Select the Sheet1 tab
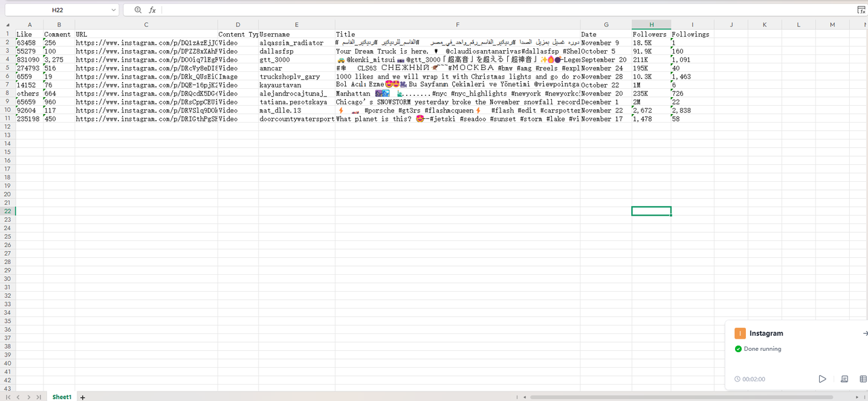Screen dimensions: 868x401 61,397
